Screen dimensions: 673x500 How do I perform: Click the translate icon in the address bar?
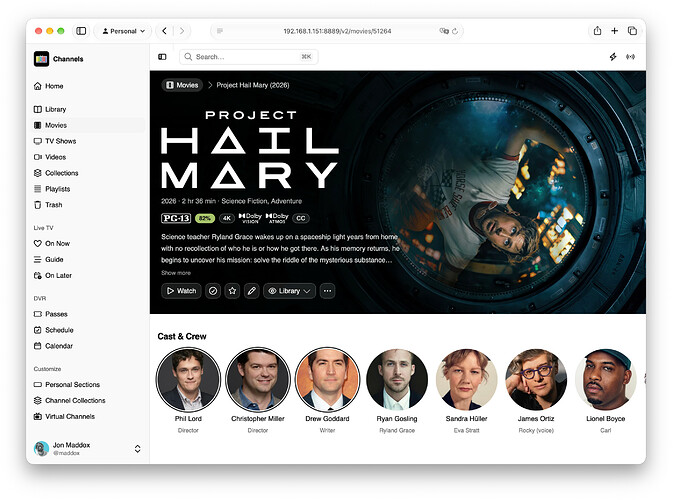444,31
